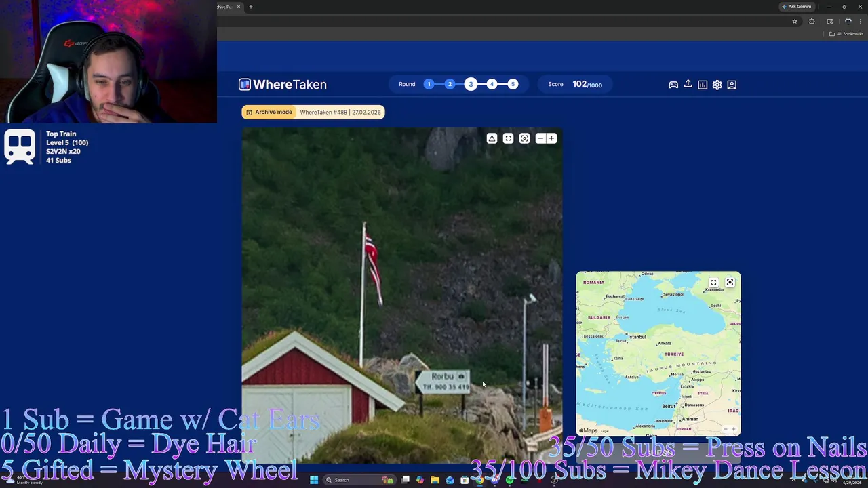Open File Explorer from taskbar

(x=435, y=480)
